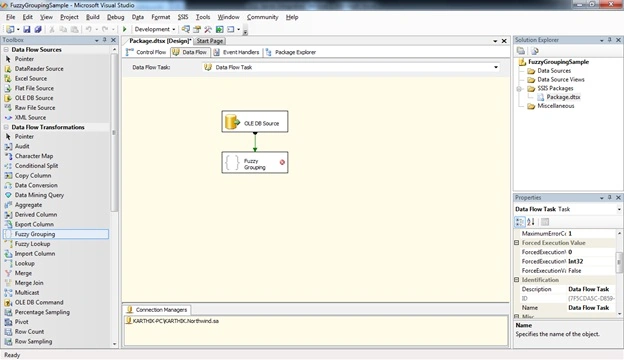Collapse the SSIS Packages tree node
624x360 pixels.
coord(519,89)
